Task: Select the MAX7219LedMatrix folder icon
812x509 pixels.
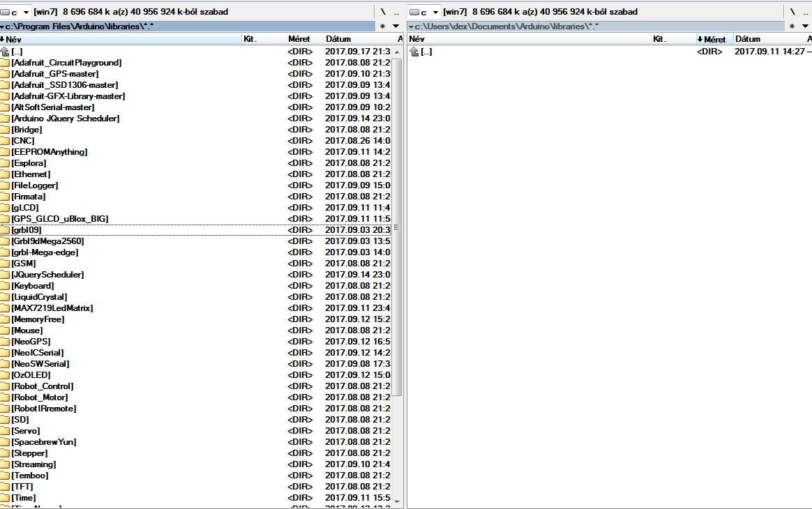Action: [5, 308]
